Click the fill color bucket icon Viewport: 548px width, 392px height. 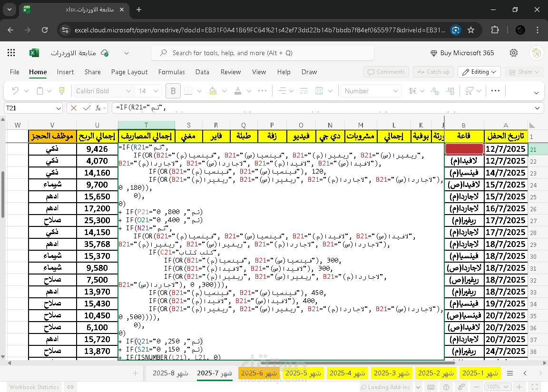(213, 91)
